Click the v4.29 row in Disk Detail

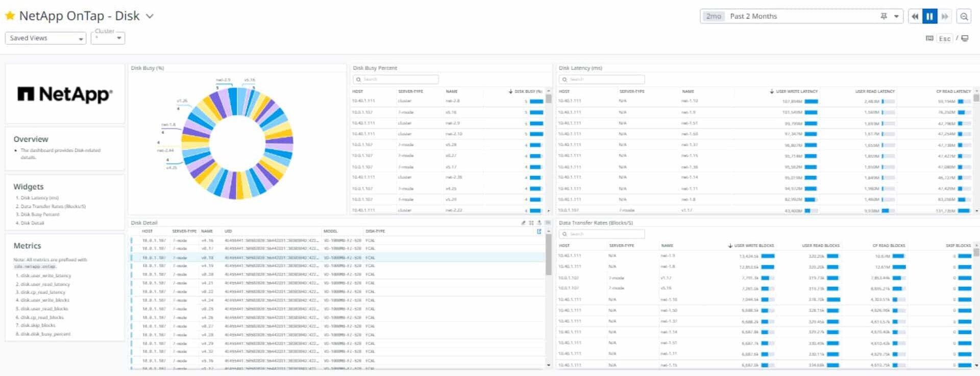click(x=337, y=343)
